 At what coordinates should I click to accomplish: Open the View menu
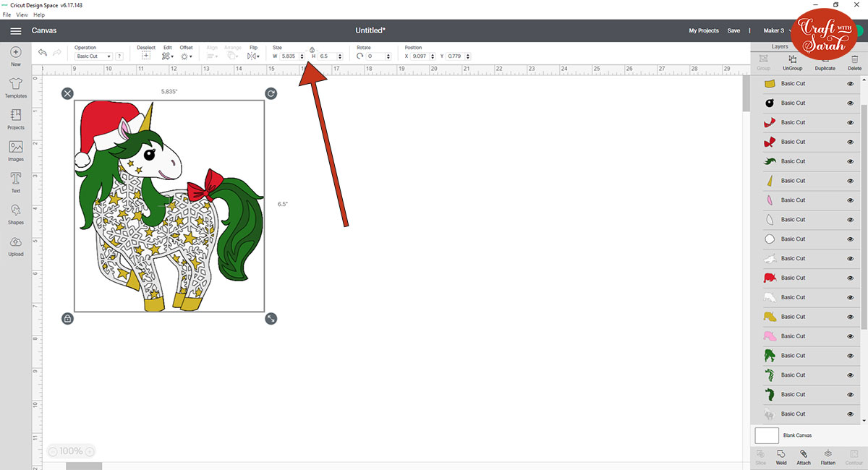[x=22, y=14]
